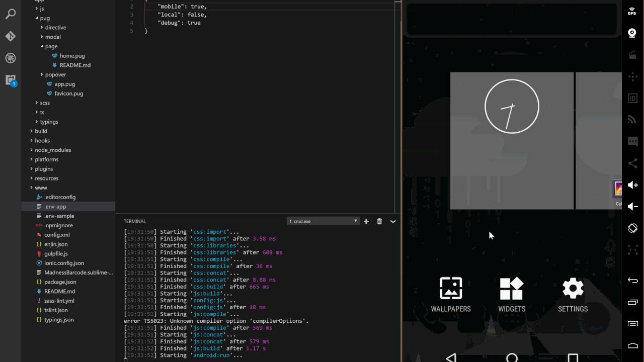Open the Extensions view with badge
644x362 pixels.
coord(11,80)
